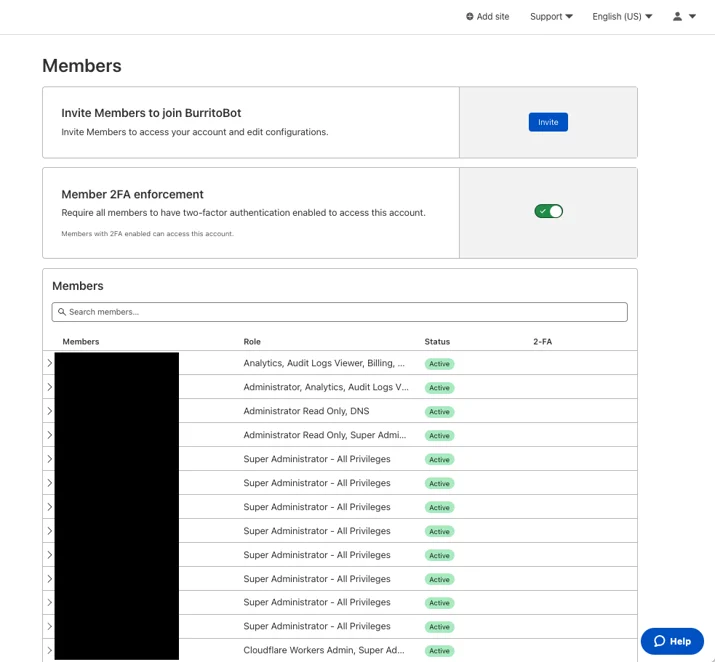Click the Status column header
715x662 pixels.
point(437,341)
